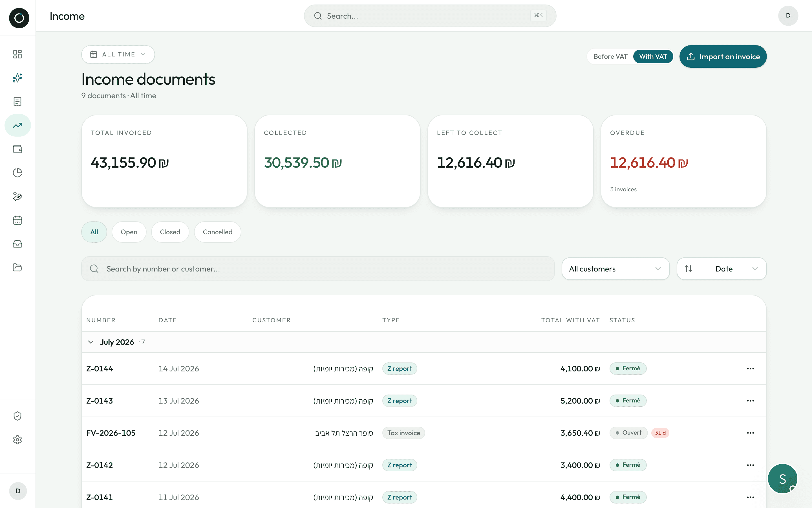Select the Closed filter tab
This screenshot has width=812, height=508.
170,232
